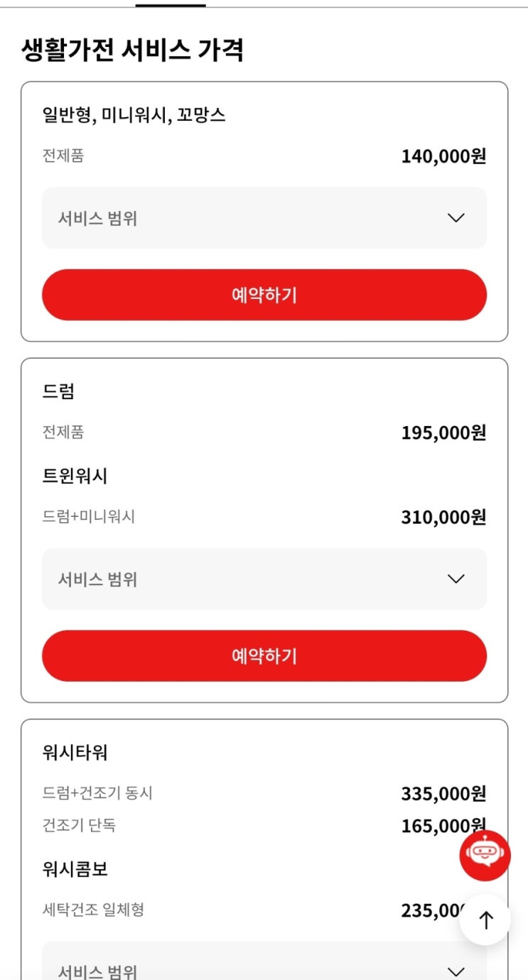Viewport: 528px width, 980px height.
Task: Click the 드럼 card title
Action: point(58,391)
